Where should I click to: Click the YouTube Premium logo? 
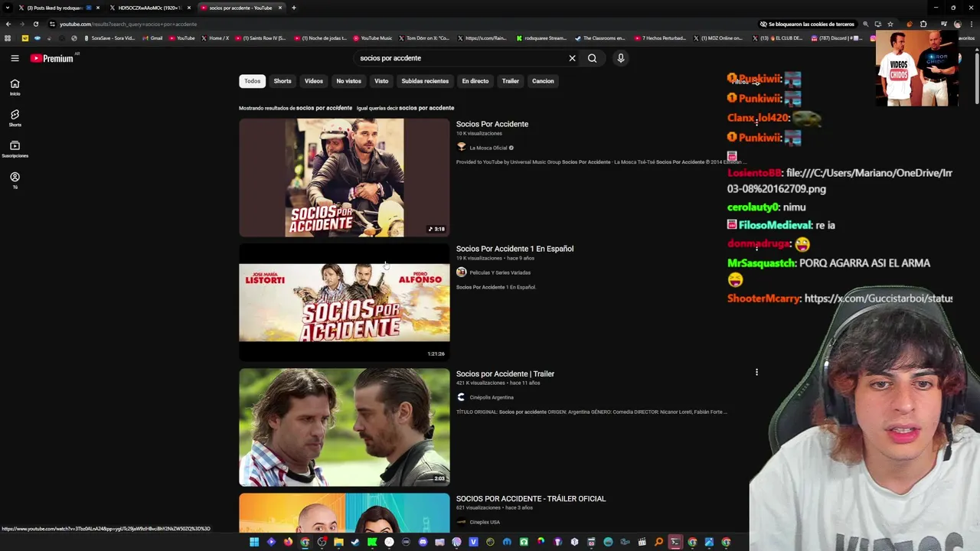tap(52, 58)
